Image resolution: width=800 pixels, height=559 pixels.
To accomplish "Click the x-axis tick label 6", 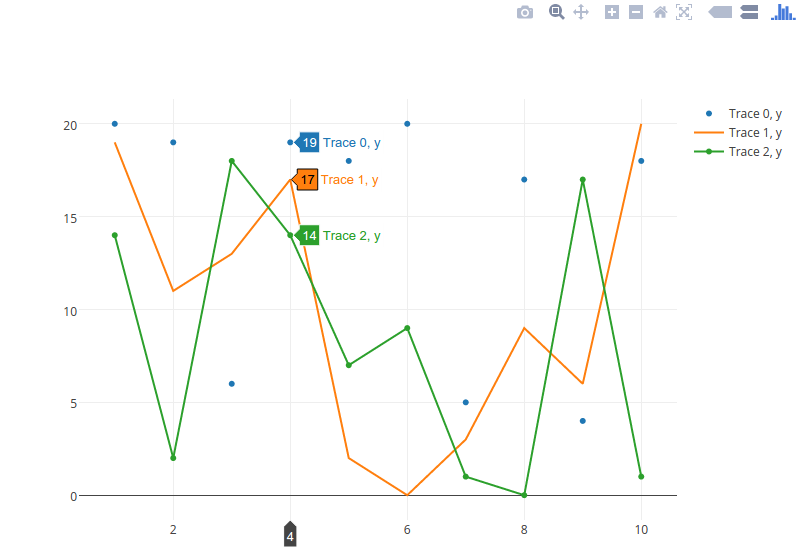I will click(x=407, y=529).
